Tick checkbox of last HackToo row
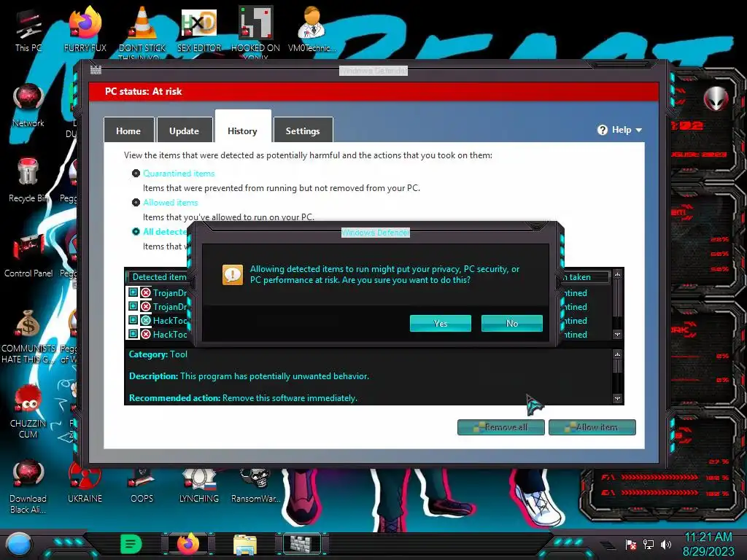The width and height of the screenshot is (747, 560). click(x=133, y=334)
